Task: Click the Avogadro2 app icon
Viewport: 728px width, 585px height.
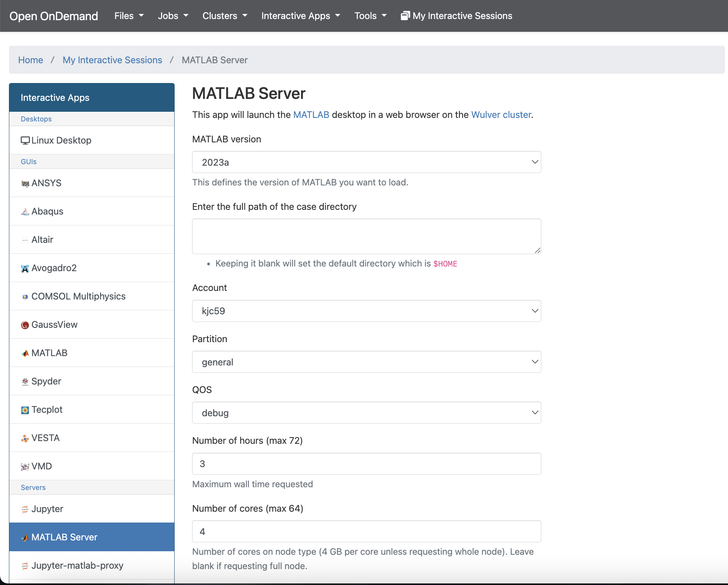Action: (25, 268)
